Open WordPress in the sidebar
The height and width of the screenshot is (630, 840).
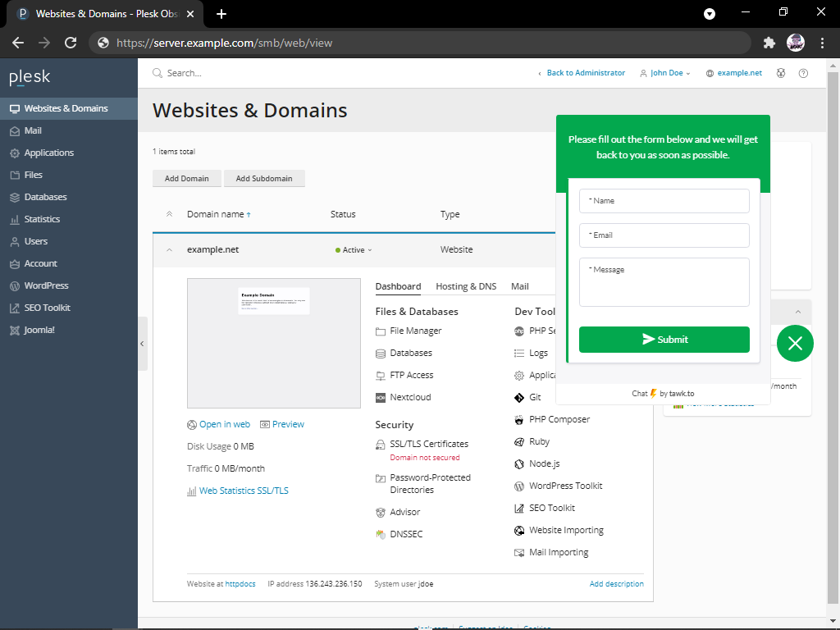click(46, 285)
